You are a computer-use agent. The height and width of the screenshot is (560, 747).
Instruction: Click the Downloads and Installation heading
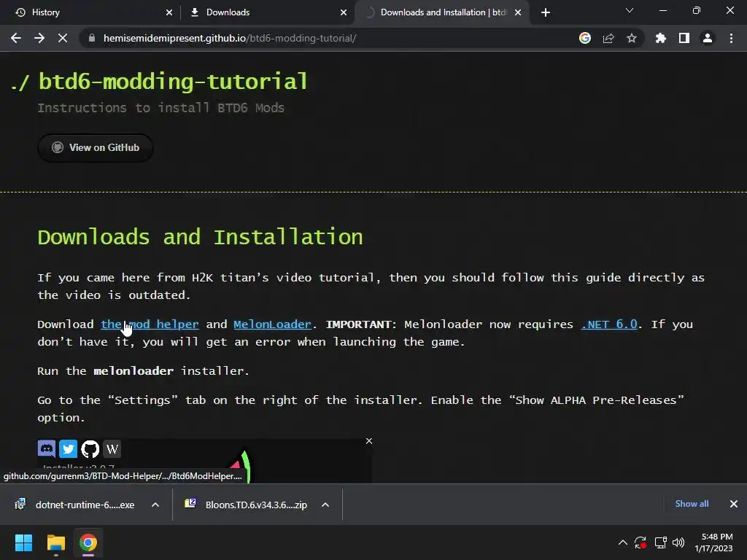point(200,237)
